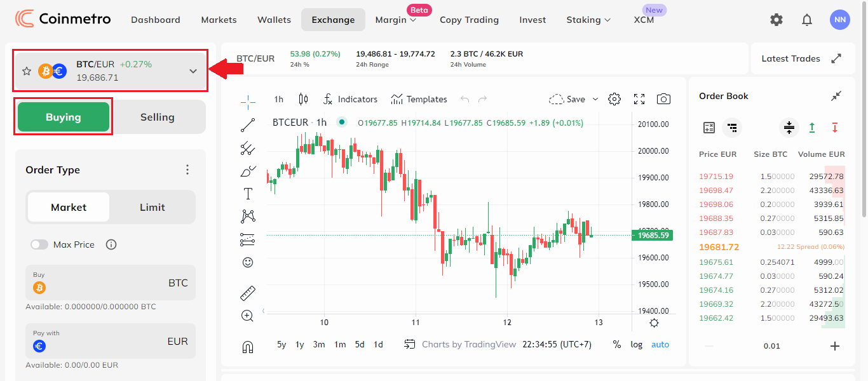Go to the Markets page
The image size is (868, 381).
(x=219, y=20)
